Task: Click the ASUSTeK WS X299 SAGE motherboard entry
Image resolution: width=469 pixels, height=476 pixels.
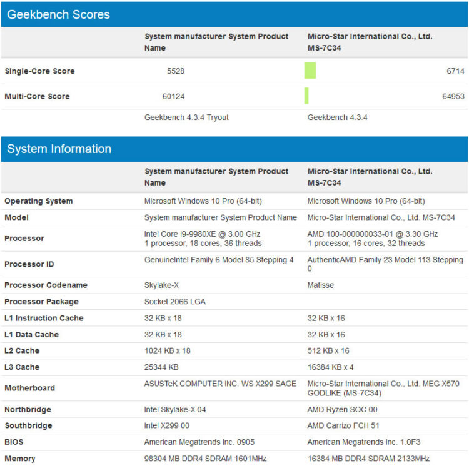Action: 220,384
